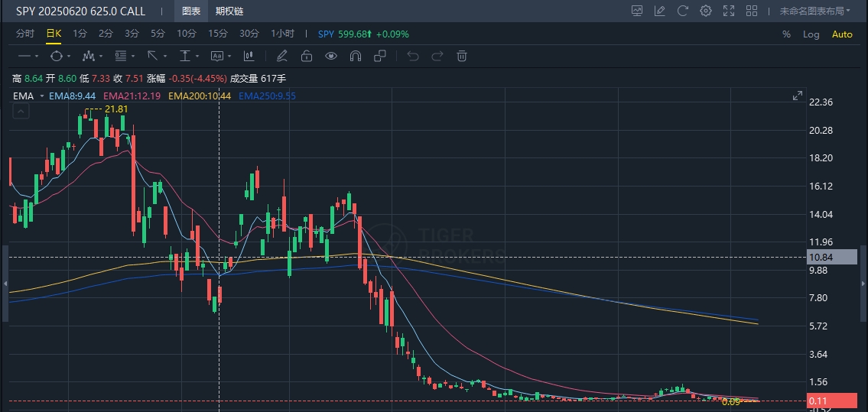Screen dimensions: 868x412
Task: Refresh the chart data
Action: point(683,11)
